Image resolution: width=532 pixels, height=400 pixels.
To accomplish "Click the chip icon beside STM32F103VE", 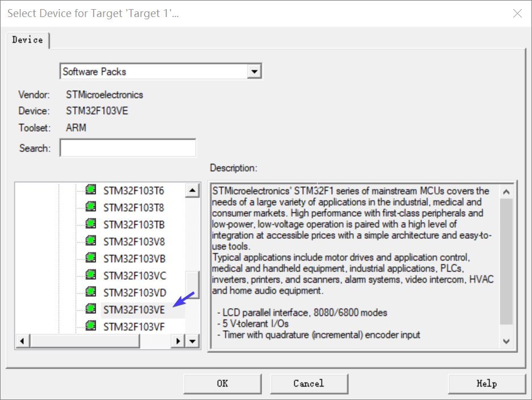I will [91, 309].
